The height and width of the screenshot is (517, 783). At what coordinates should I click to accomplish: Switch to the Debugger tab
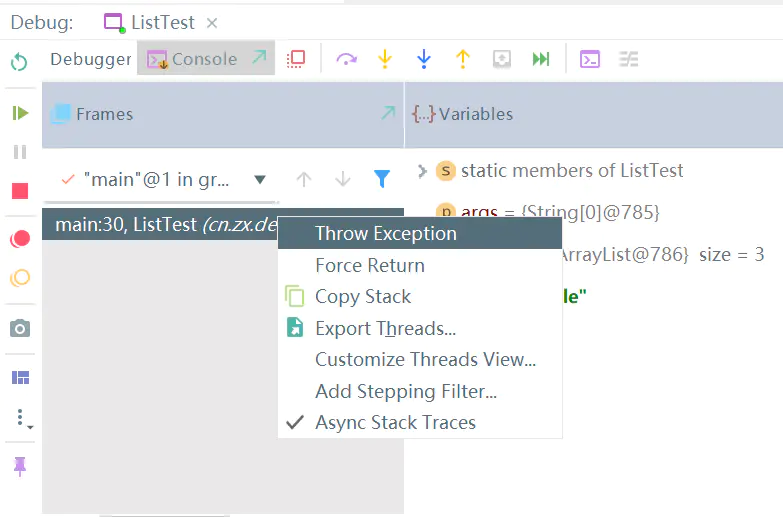pyautogui.click(x=91, y=59)
